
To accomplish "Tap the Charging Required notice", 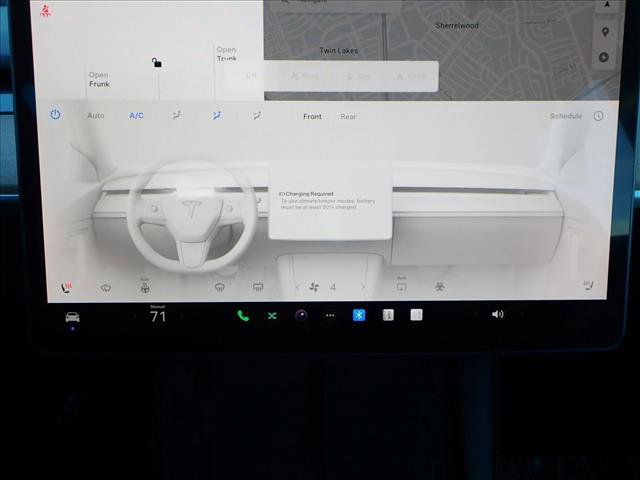I will 327,200.
